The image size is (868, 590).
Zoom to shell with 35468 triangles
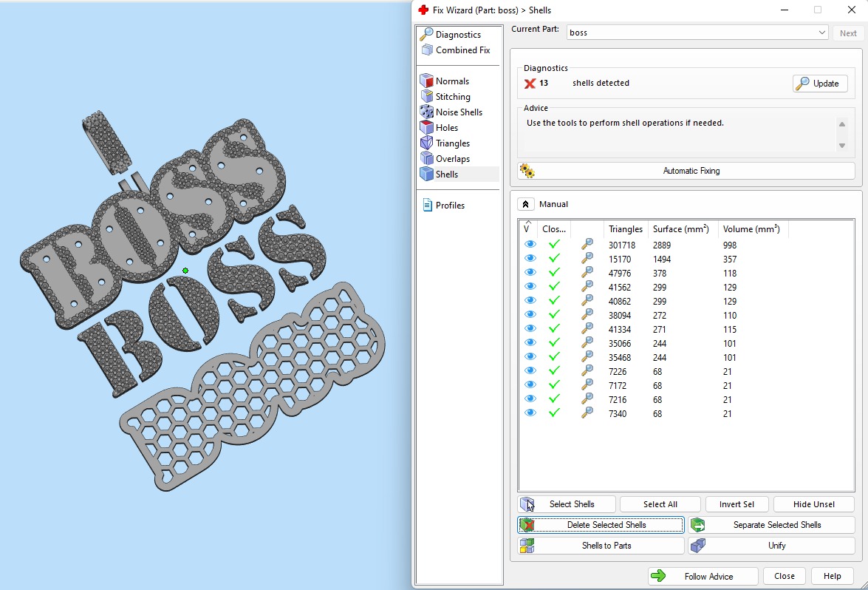click(x=587, y=357)
